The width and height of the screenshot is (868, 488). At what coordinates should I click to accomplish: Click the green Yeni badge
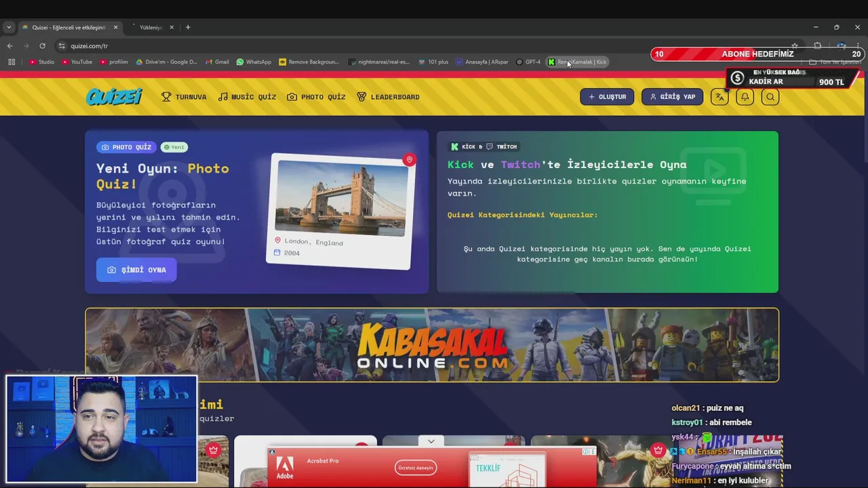click(174, 147)
